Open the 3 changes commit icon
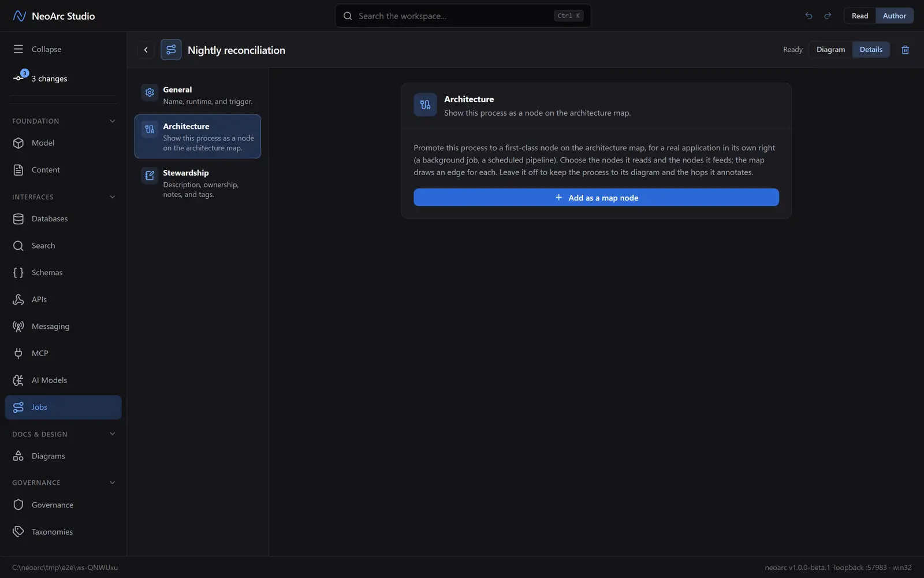The height and width of the screenshot is (578, 924). (x=18, y=78)
